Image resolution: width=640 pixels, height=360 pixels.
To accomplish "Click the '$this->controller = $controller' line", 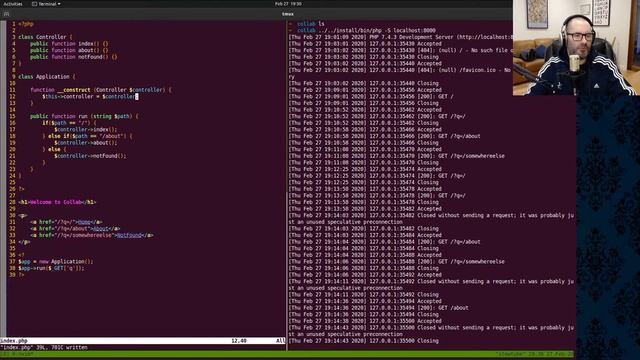I will 90,97.
